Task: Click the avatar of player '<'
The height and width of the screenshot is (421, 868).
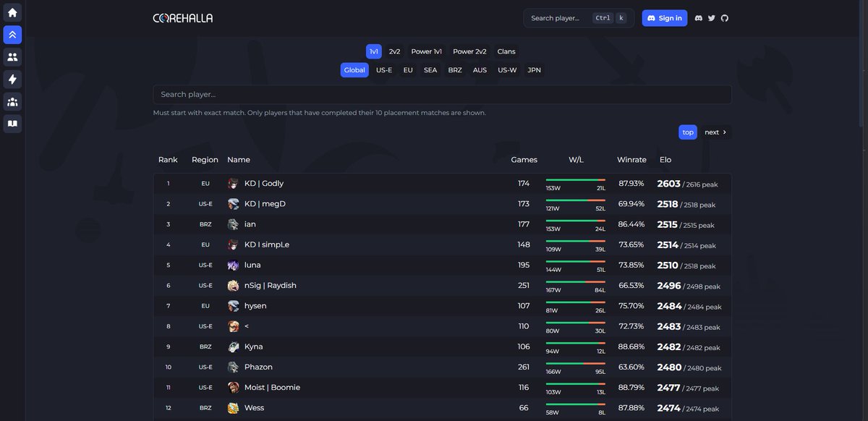Action: tap(233, 326)
